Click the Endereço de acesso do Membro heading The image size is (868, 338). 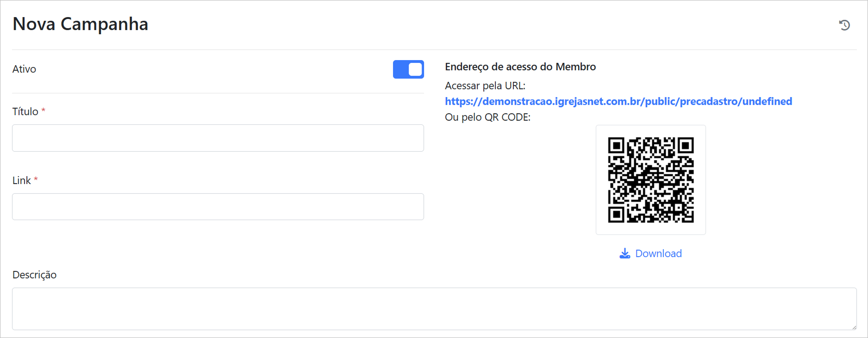point(520,67)
